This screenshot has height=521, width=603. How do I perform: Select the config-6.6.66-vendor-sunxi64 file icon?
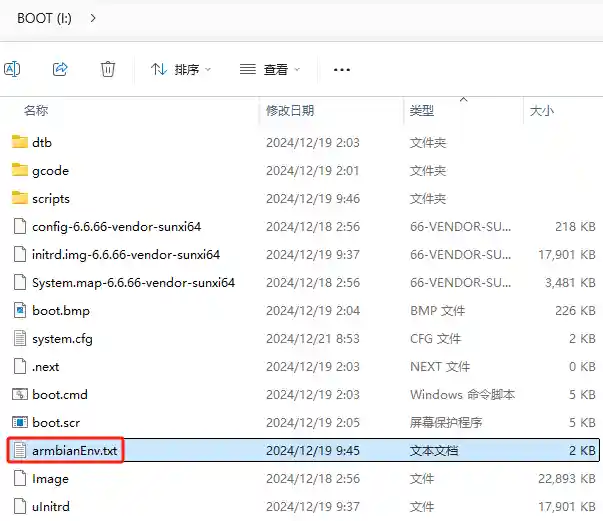(x=20, y=226)
